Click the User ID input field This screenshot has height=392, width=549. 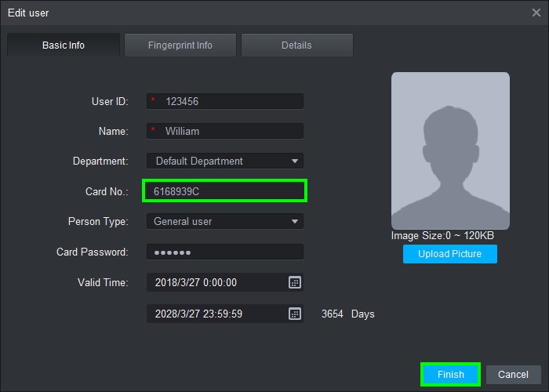225,101
